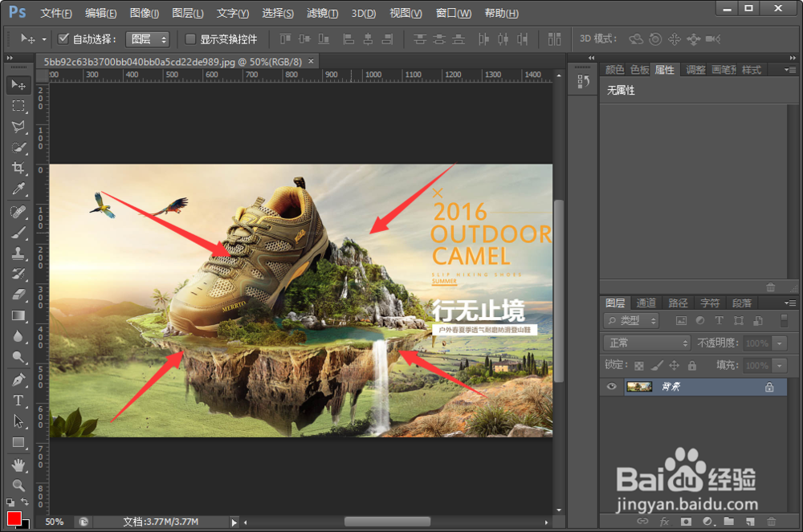This screenshot has width=803, height=532.
Task: Select the Polygonal Lasso tool
Action: pos(18,126)
